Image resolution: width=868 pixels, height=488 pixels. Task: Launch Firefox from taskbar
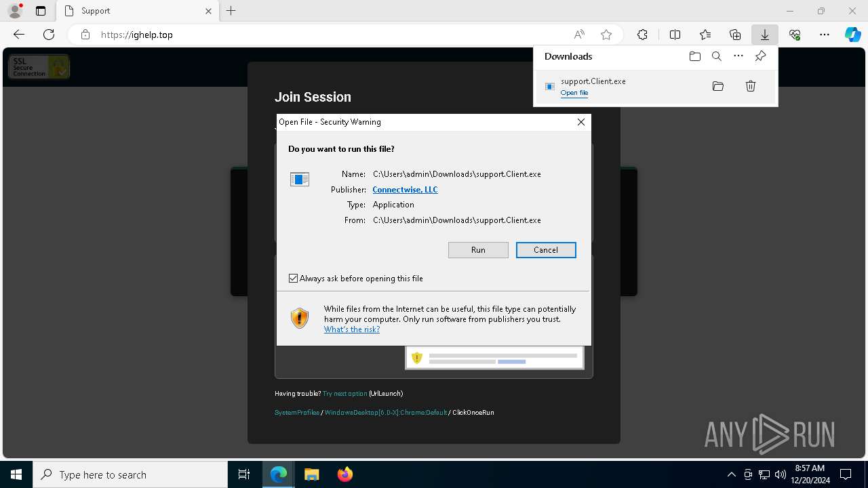344,474
